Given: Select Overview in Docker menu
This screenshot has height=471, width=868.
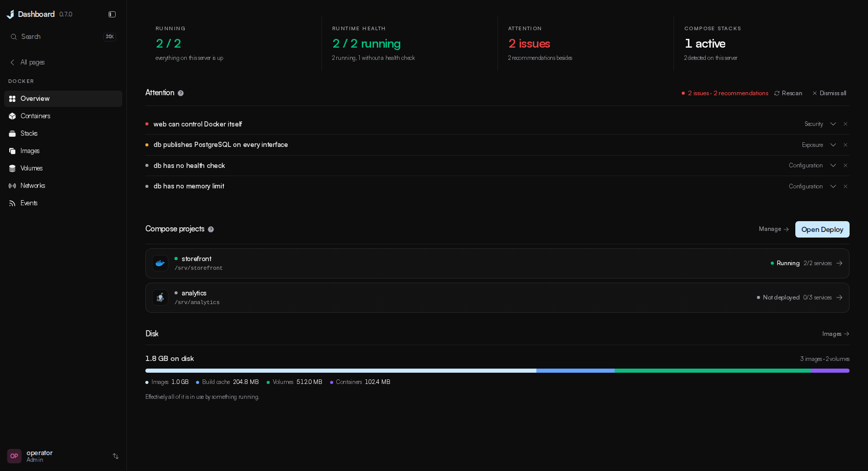Looking at the screenshot, I should pos(63,99).
